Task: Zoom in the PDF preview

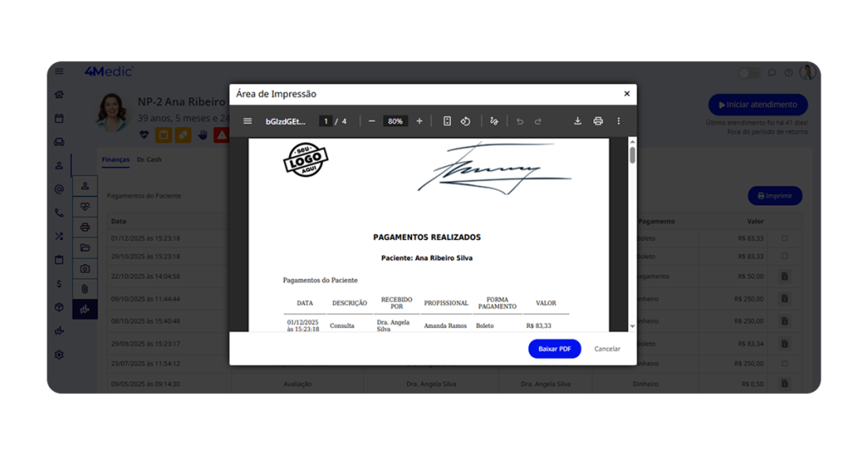Action: pos(419,121)
